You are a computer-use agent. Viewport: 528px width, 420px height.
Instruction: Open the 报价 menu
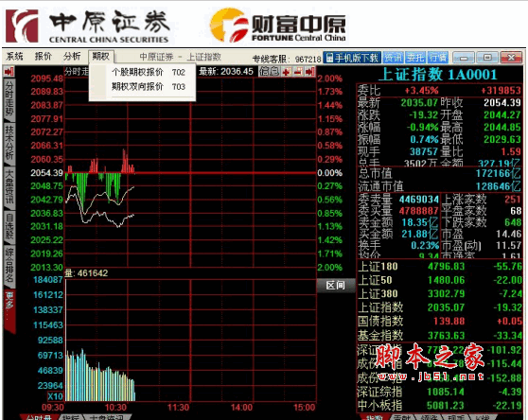44,57
